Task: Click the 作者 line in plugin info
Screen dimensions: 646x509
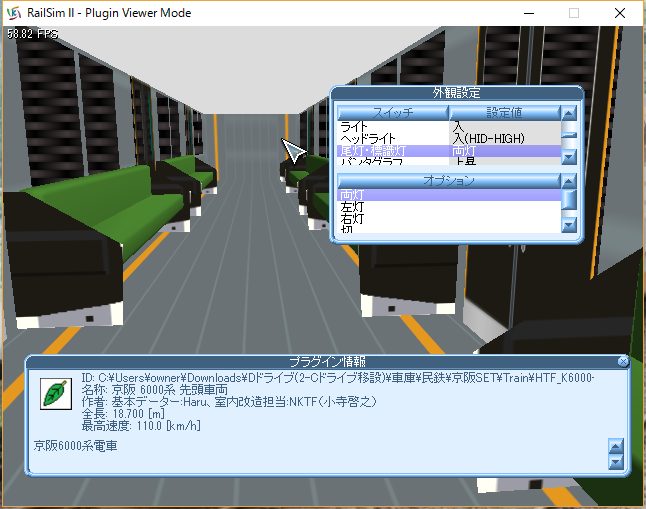Action: 229,401
